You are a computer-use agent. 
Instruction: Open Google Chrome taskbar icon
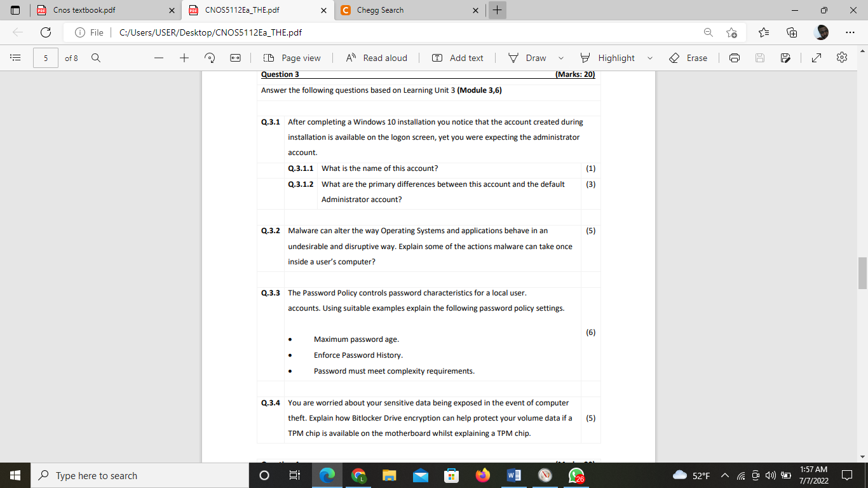tap(358, 475)
